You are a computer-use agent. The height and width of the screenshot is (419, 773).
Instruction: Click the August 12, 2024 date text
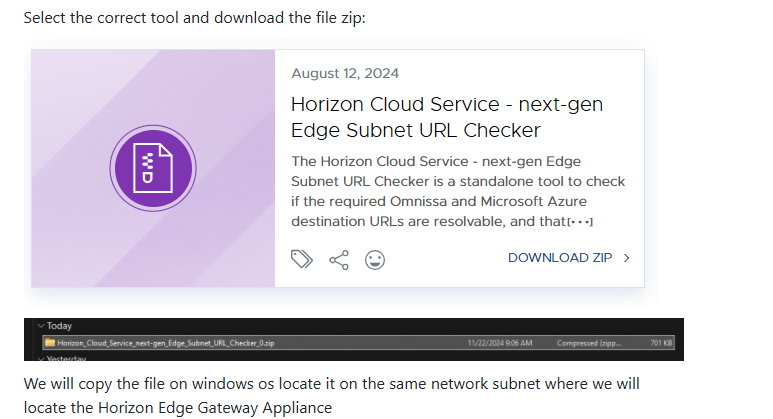pyautogui.click(x=345, y=73)
